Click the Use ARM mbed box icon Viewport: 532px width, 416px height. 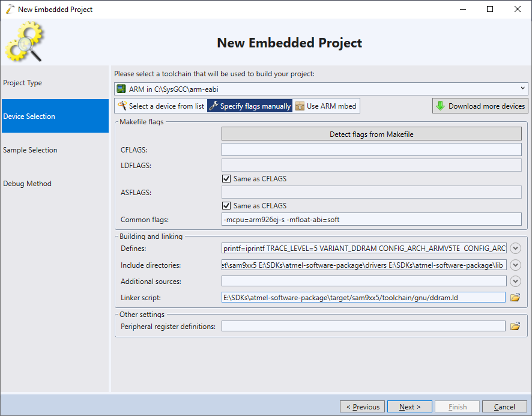[300, 106]
